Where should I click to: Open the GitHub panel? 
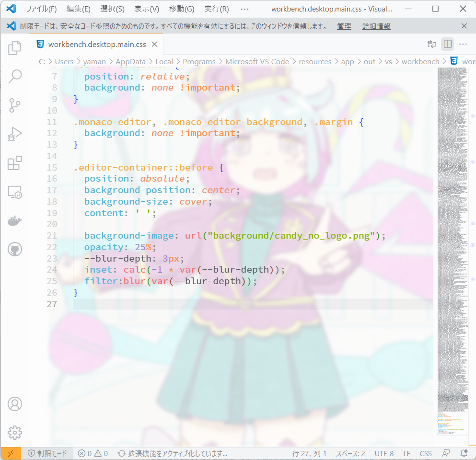click(14, 249)
